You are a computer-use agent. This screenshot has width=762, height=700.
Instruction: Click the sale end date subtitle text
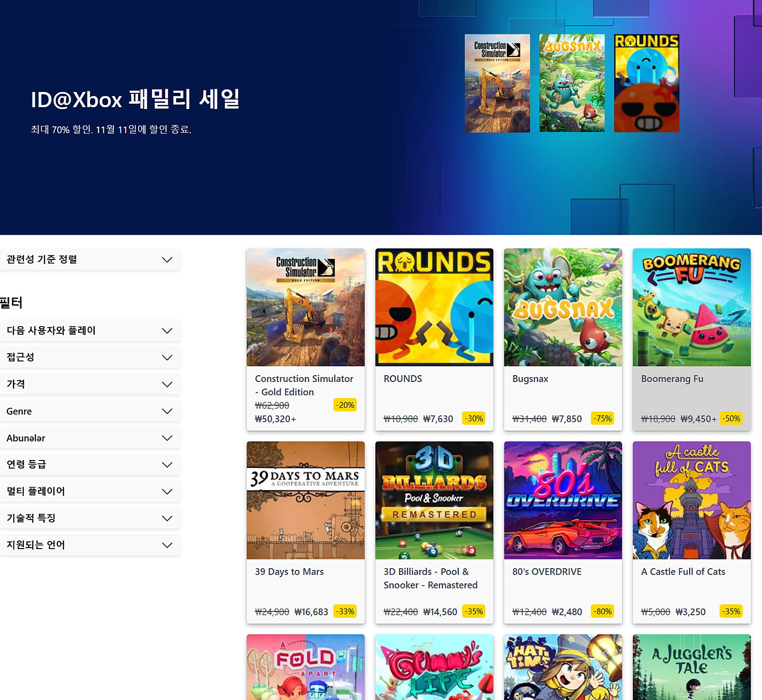pos(111,130)
